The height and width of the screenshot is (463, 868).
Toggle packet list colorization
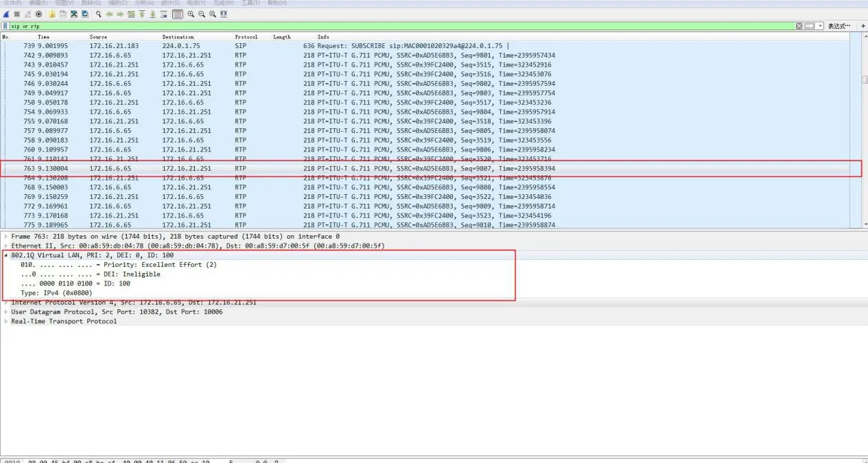pos(178,14)
